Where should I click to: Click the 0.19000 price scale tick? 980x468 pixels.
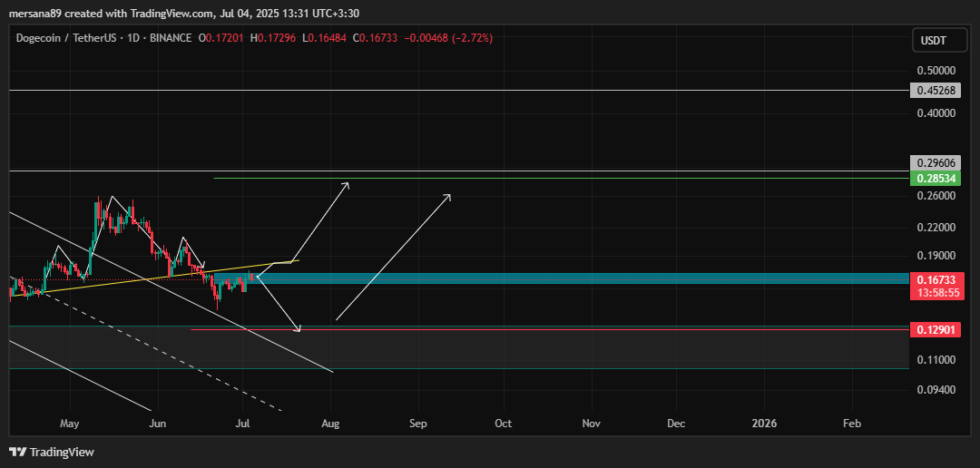pyautogui.click(x=935, y=256)
